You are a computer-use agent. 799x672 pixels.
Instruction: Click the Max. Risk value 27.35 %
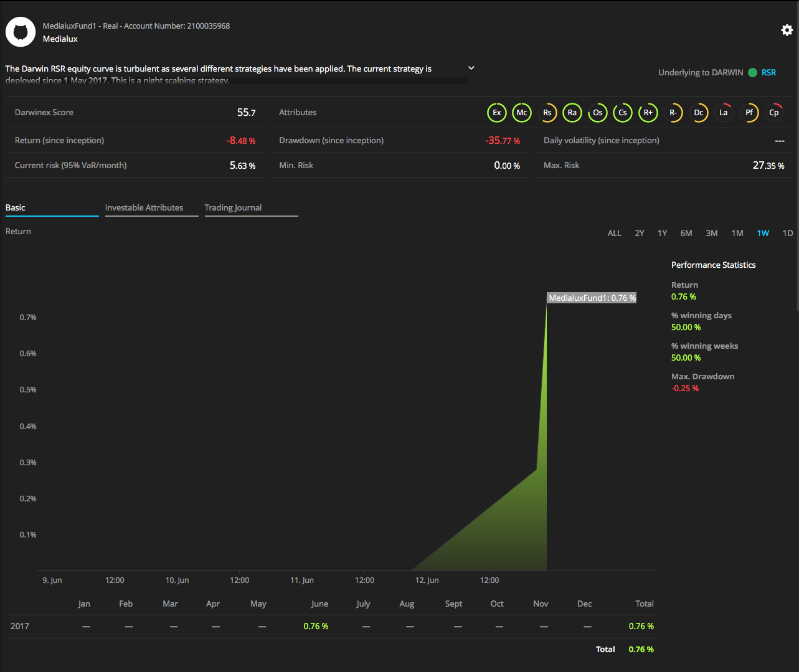coord(768,166)
